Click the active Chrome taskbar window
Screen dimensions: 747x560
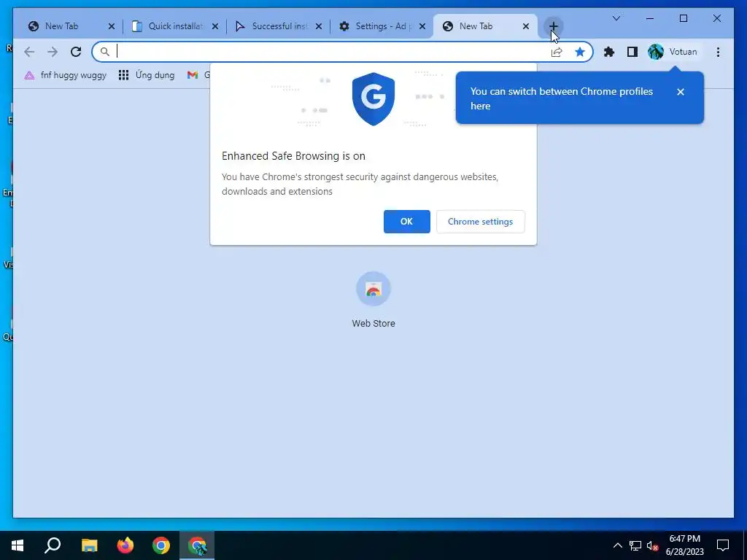(197, 545)
